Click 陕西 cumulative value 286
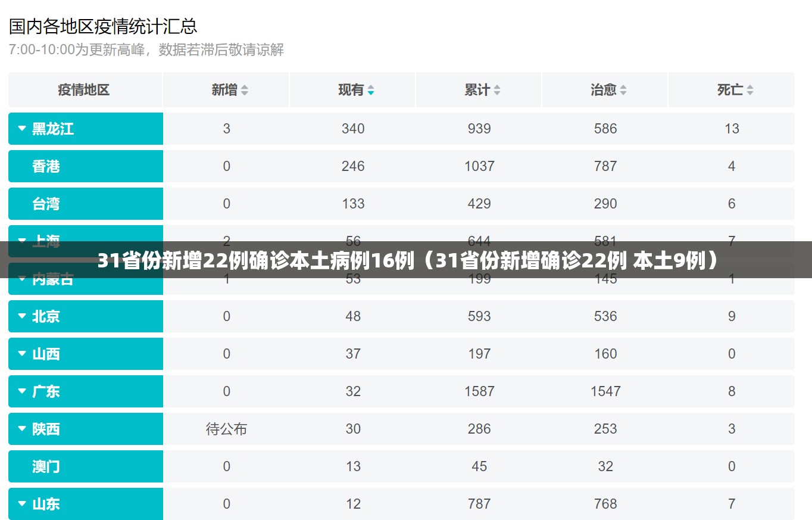This screenshot has height=520, width=812. 479,429
